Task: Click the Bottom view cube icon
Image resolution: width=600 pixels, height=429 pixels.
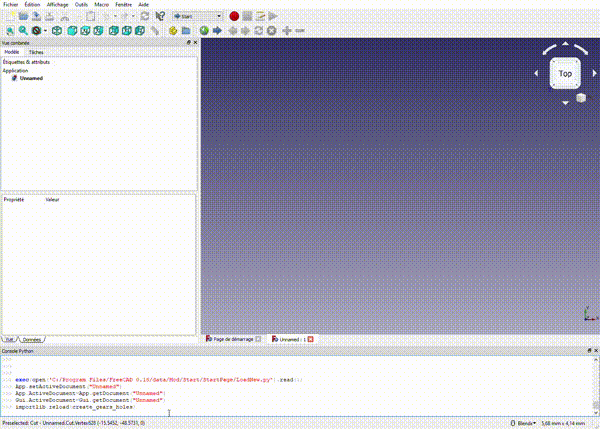Action: tap(127, 31)
